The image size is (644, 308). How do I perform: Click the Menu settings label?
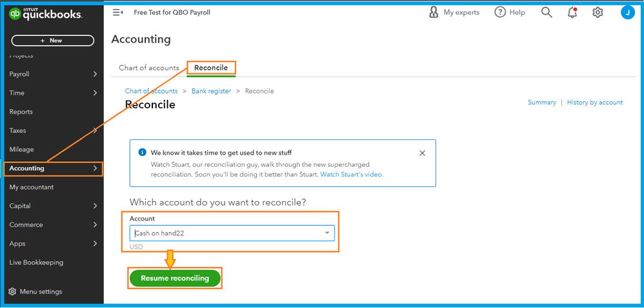(41, 292)
